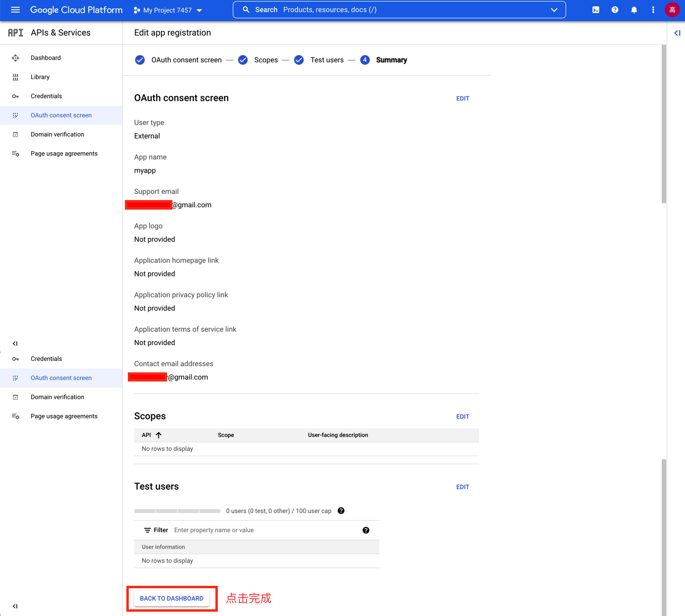Image resolution: width=685 pixels, height=616 pixels.
Task: Click completed checkmark for Test users step
Action: 299,60
